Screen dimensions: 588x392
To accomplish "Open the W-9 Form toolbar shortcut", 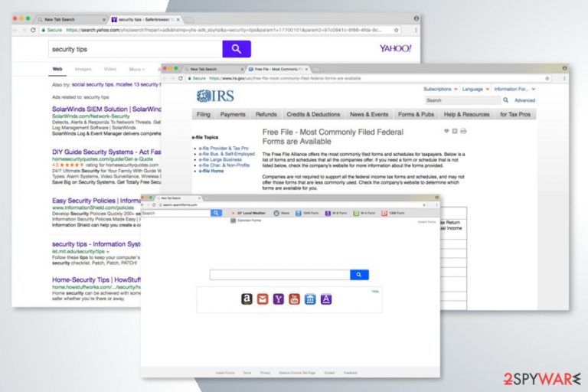I will coord(336,213).
